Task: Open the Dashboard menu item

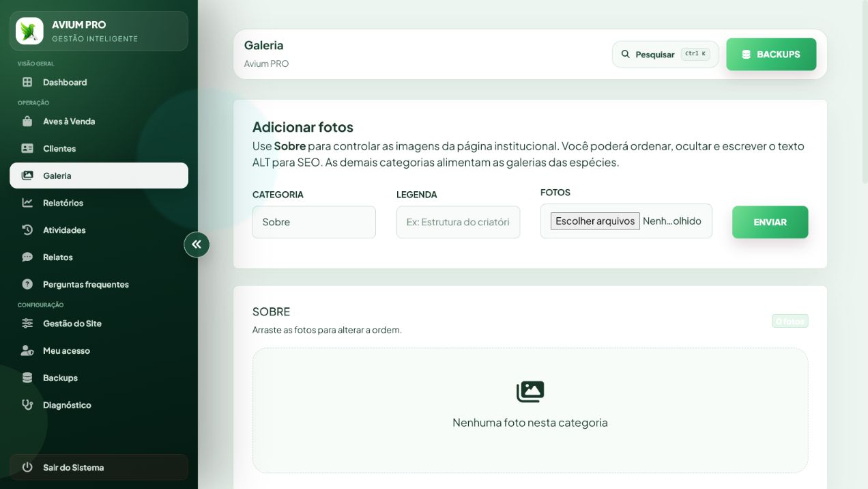Action: pyautogui.click(x=99, y=82)
